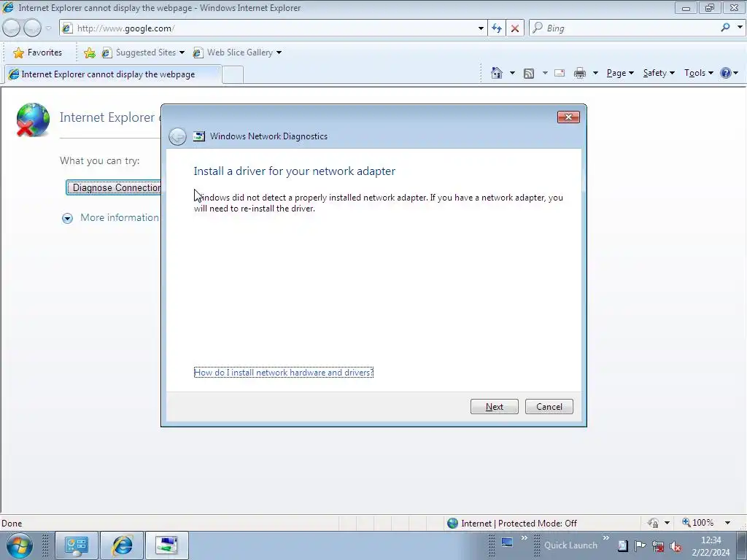
Task: Open the Safety menu
Action: (659, 73)
